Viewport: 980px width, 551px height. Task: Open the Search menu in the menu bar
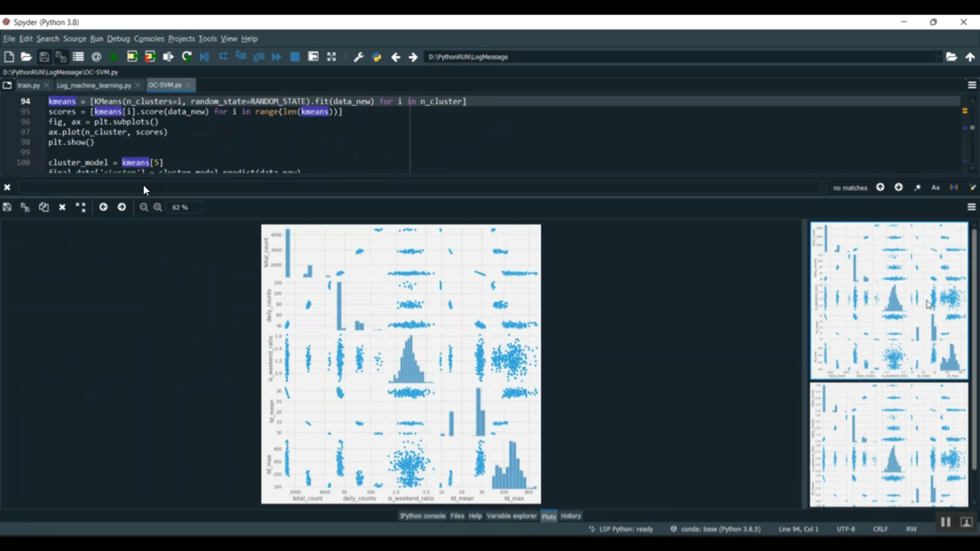click(x=47, y=39)
